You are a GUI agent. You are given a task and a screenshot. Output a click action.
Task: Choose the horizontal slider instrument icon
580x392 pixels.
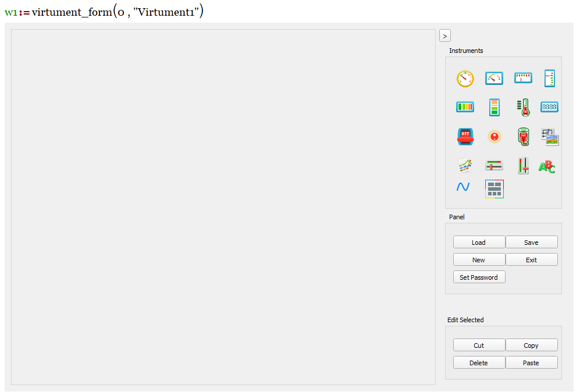pyautogui.click(x=494, y=166)
